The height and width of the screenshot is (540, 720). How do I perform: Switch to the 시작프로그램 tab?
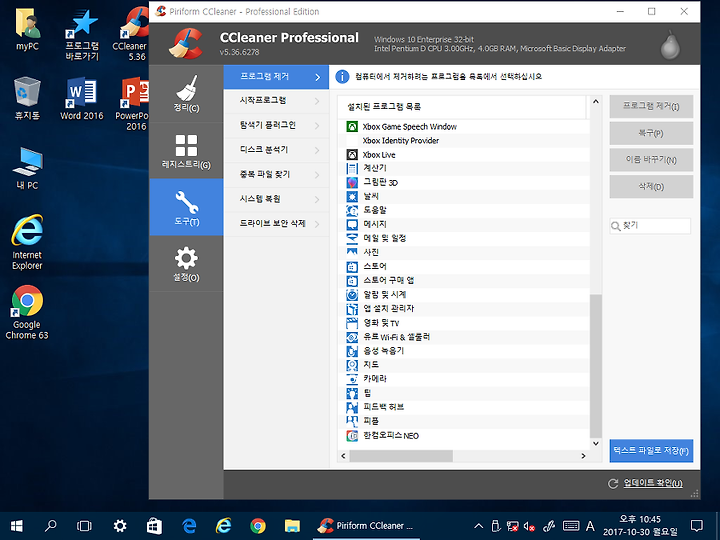pos(276,101)
